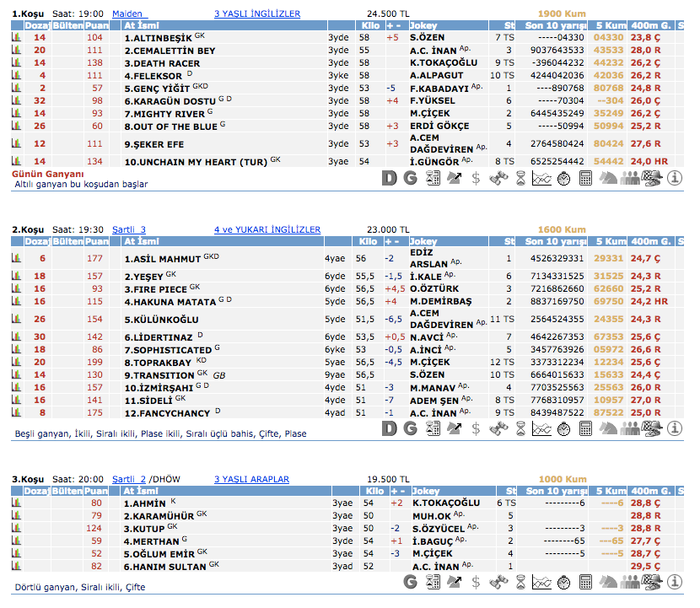This screenshot has width=700, height=608.
Task: Click the G icon in race 3 toolbar
Action: click(411, 583)
